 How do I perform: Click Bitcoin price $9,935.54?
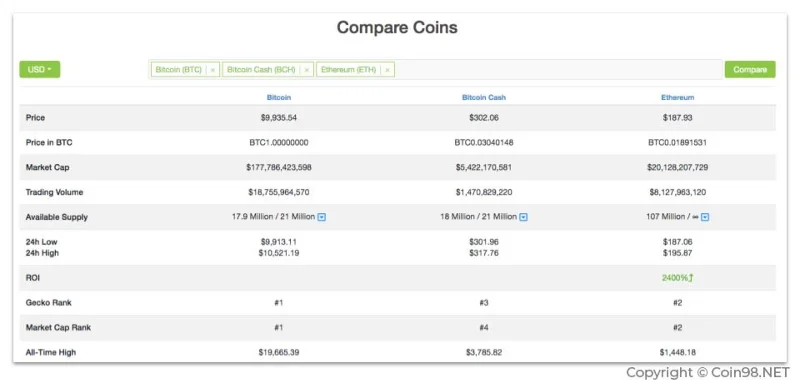click(279, 118)
